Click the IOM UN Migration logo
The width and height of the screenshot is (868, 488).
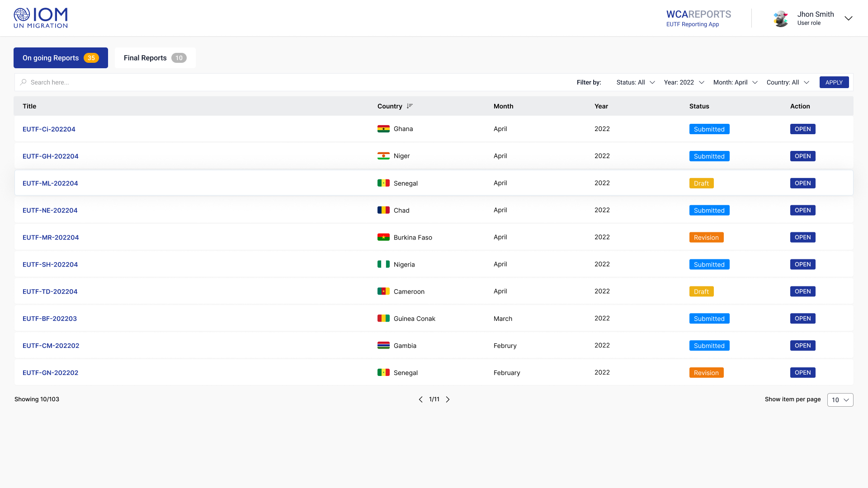click(x=41, y=18)
